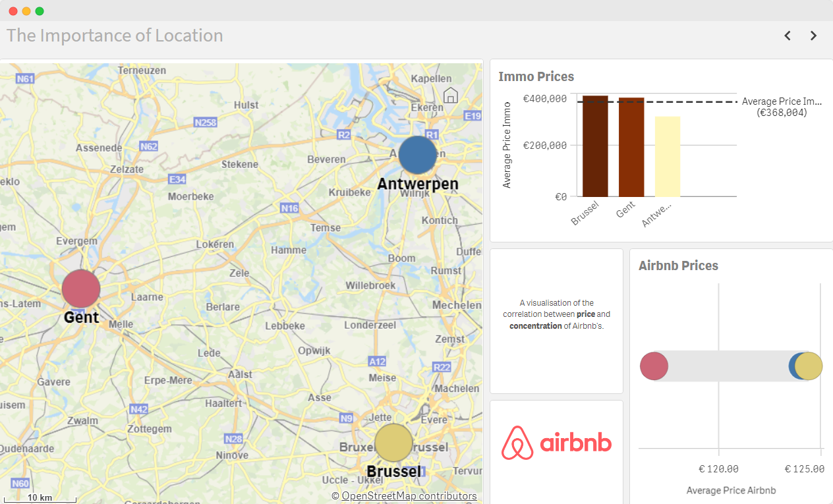Go to the next sheet with the right arrow
This screenshot has width=833, height=504.
813,36
